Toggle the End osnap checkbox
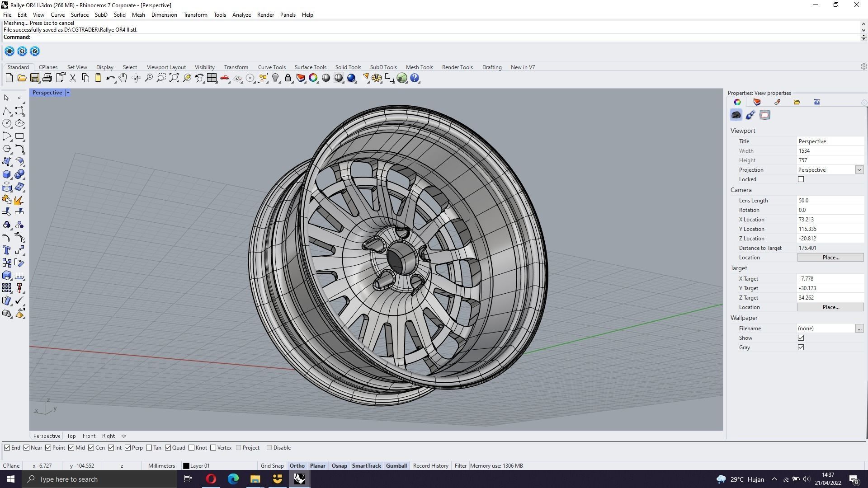 7,448
